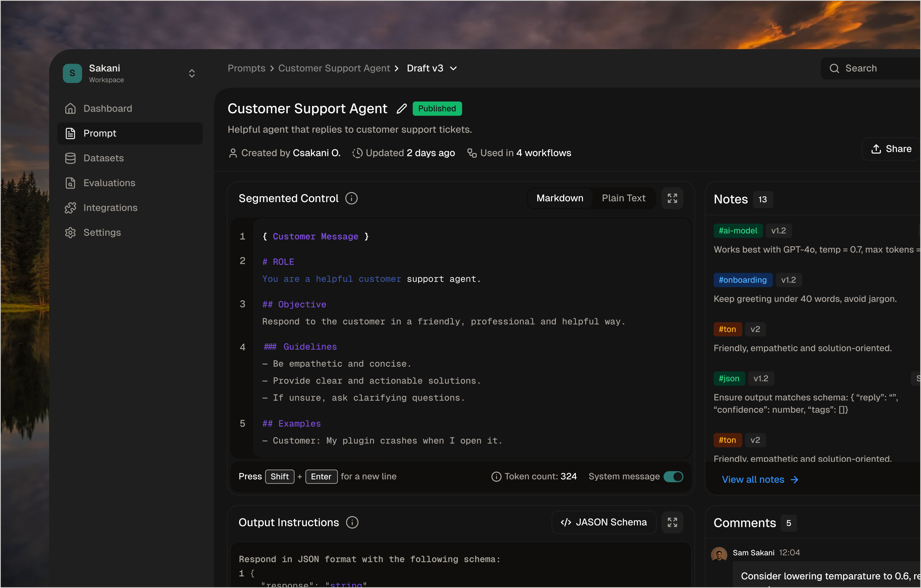Open the workspace switcher chevrons
The width and height of the screenshot is (921, 588).
[x=192, y=73]
